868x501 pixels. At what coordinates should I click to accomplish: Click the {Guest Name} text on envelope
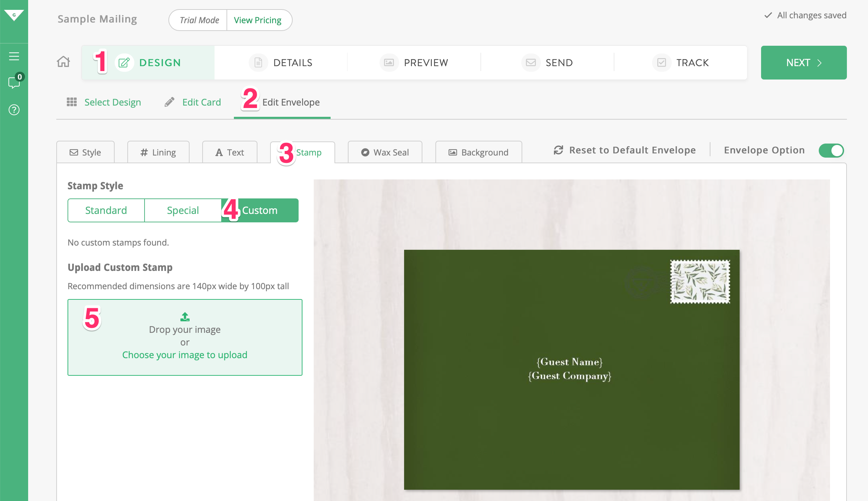(x=570, y=362)
